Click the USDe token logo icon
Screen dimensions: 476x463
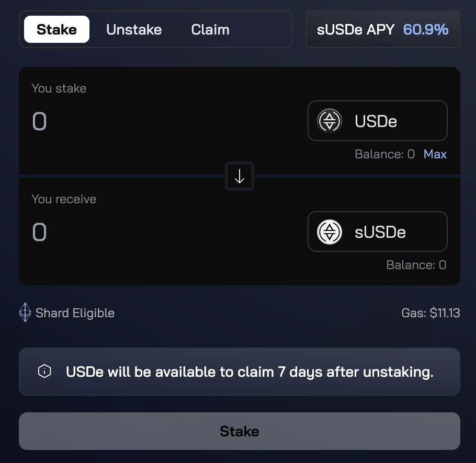click(x=330, y=121)
